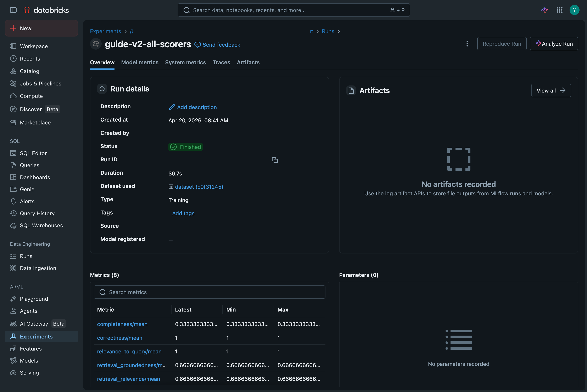587x392 pixels.
Task: Click View all artifacts button
Action: pyautogui.click(x=551, y=90)
